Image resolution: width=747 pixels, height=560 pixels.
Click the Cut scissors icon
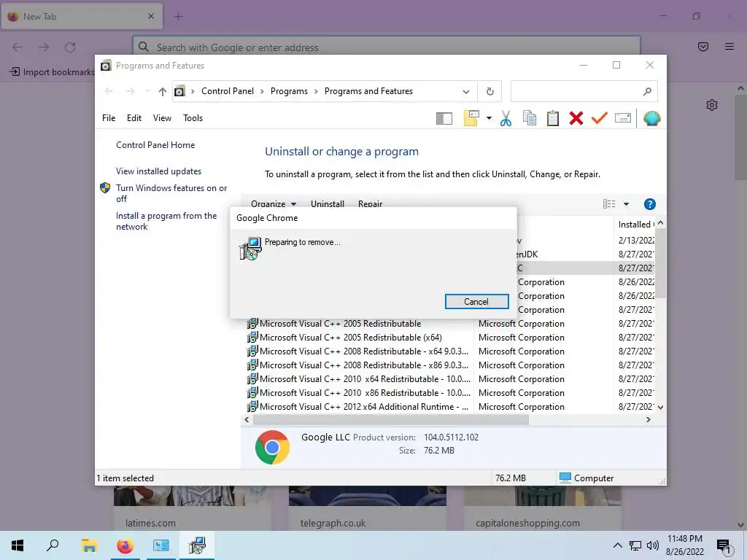point(506,118)
